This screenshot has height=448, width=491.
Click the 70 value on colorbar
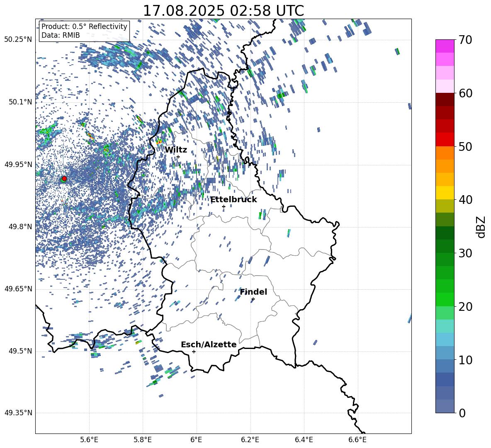(465, 40)
